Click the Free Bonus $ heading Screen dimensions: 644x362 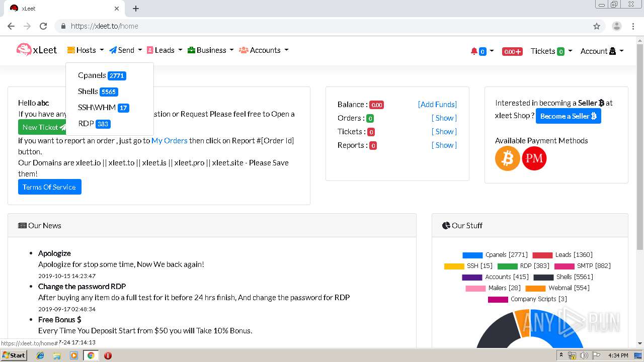[x=59, y=320]
